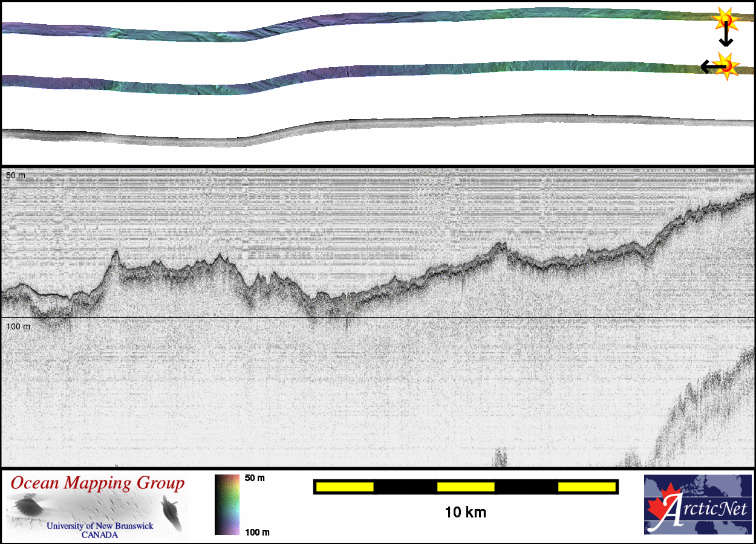Click the black left-pointing arrow
756x544 pixels.
(706, 66)
